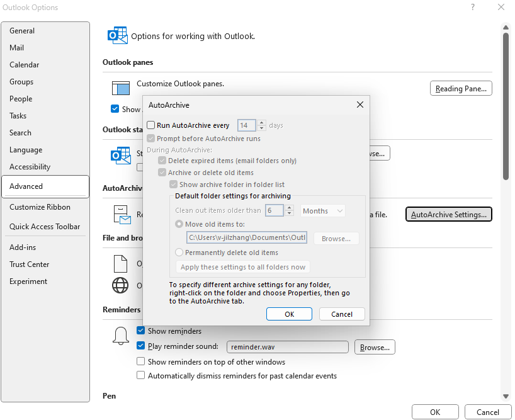Click the help question mark icon
The width and height of the screenshot is (515, 420).
(472, 7)
